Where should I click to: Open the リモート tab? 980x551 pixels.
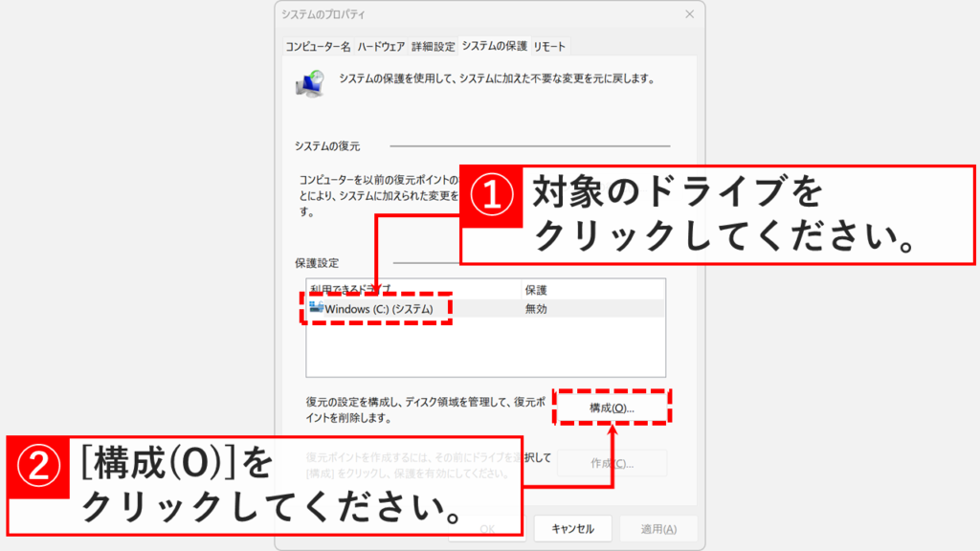coord(552,45)
